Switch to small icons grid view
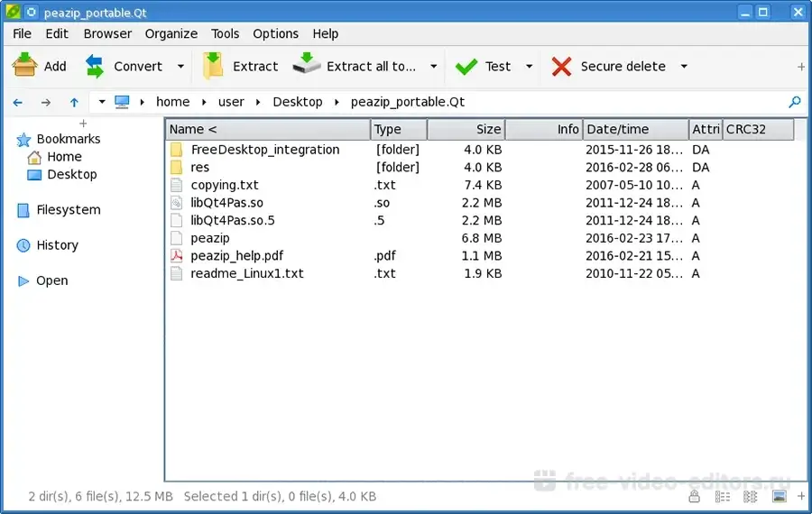Image resolution: width=812 pixels, height=514 pixels. point(751,497)
